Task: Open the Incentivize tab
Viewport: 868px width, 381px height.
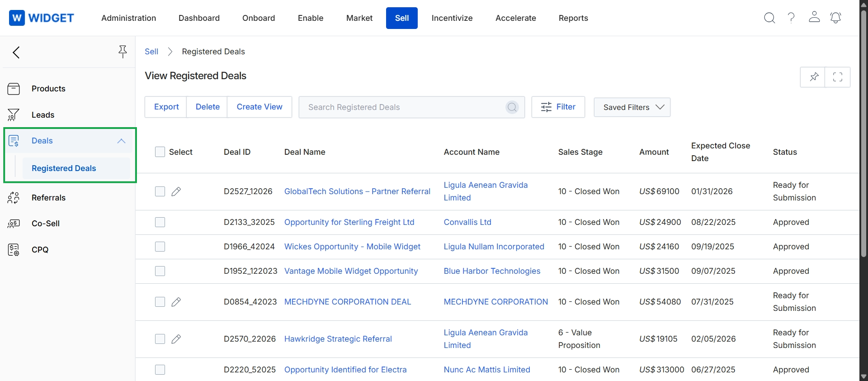Action: (x=452, y=18)
